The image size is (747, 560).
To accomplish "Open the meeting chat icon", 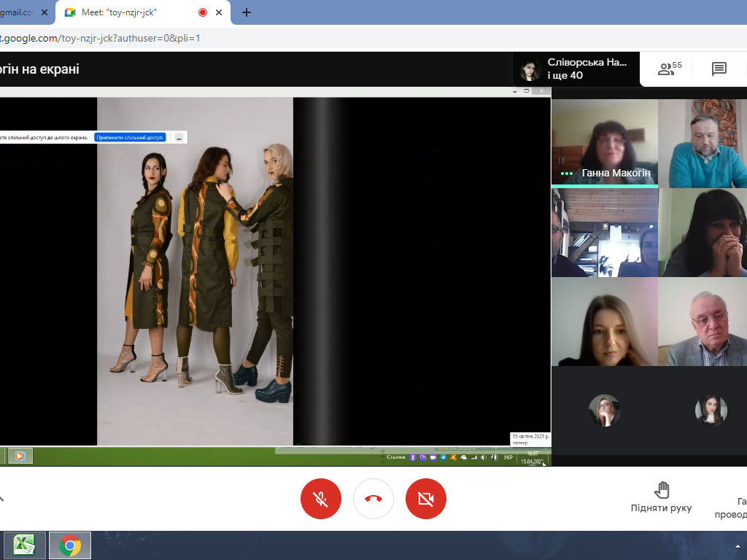I will [x=719, y=69].
